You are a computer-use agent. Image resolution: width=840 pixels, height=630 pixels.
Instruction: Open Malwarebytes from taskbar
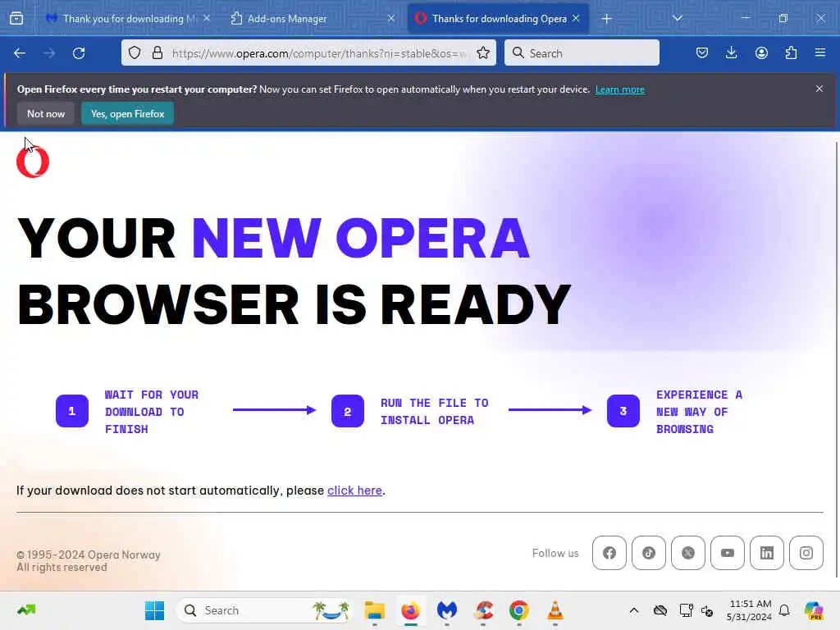pos(447,610)
